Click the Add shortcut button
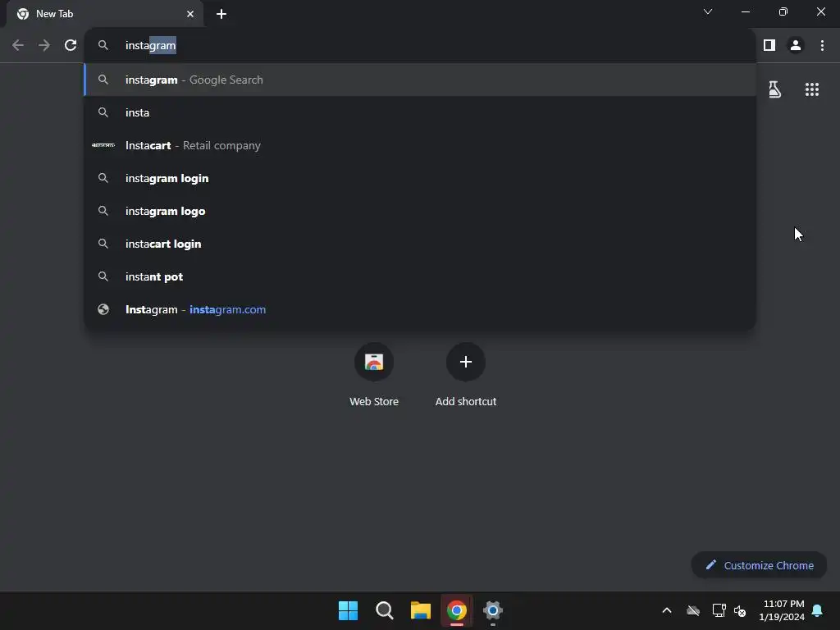This screenshot has height=630, width=840. 466,374
